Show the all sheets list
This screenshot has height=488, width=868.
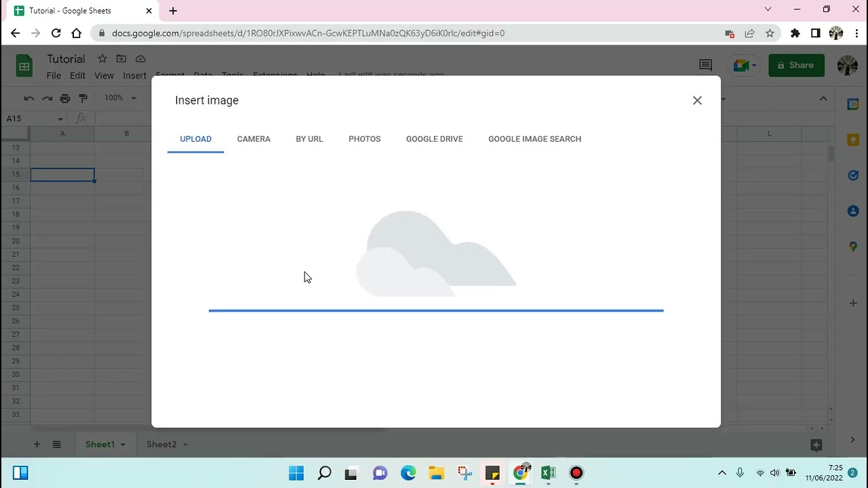pos(57,445)
